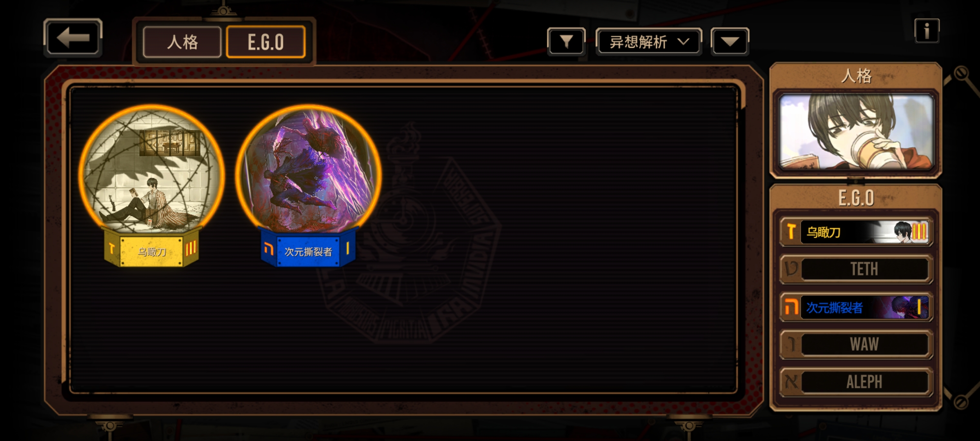Click the chevron inside the 异想解析 selector
This screenshot has width=980, height=441.
pyautogui.click(x=683, y=42)
